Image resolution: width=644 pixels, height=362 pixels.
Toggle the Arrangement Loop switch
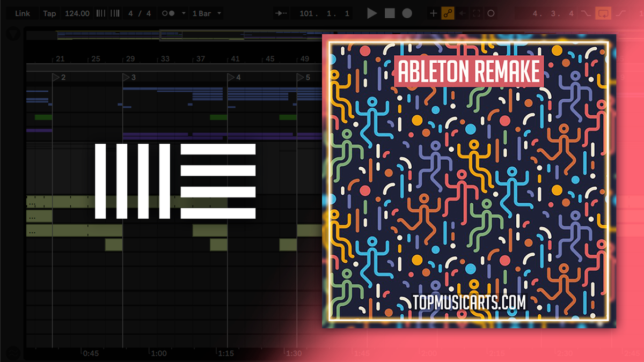pyautogui.click(x=603, y=13)
